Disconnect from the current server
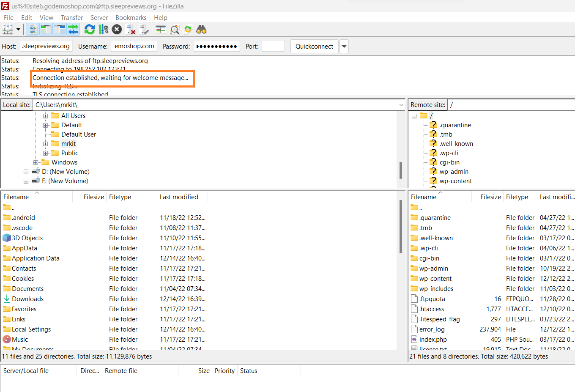 tap(131, 29)
